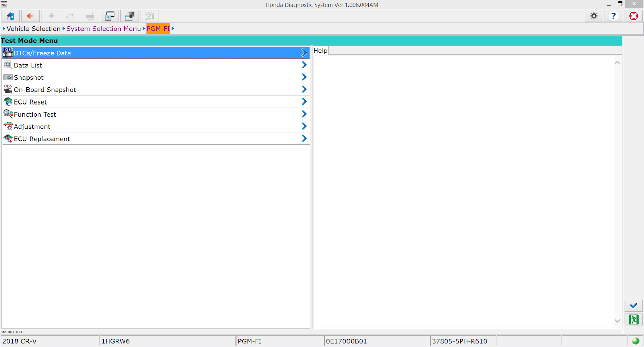644x347 pixels.
Task: Click the orange Back arrow
Action: point(31,16)
